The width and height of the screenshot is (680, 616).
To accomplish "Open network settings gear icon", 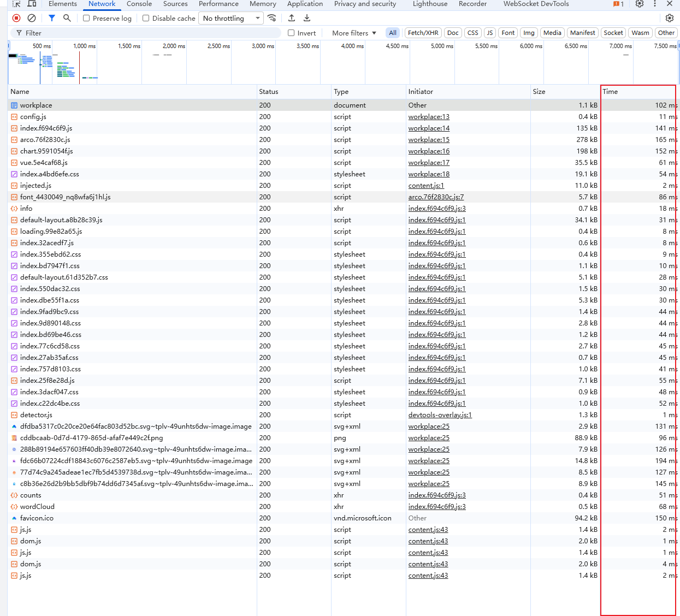I will 670,18.
